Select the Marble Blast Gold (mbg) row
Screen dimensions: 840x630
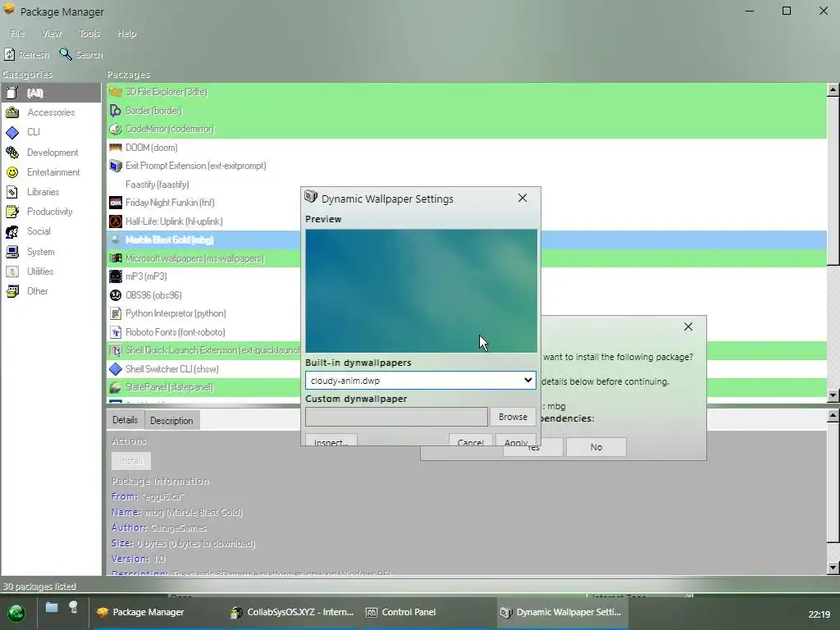pyautogui.click(x=466, y=240)
